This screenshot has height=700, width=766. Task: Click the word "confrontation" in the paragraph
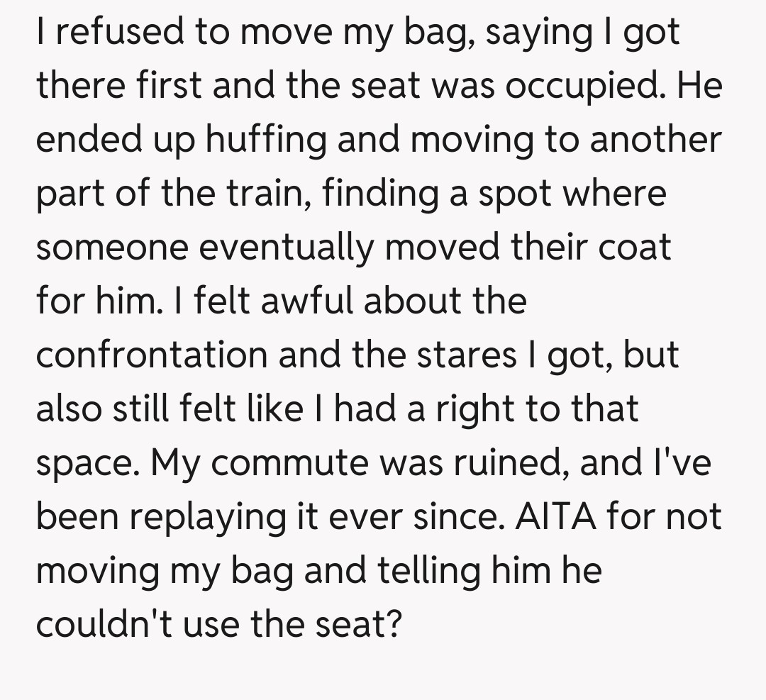click(150, 355)
